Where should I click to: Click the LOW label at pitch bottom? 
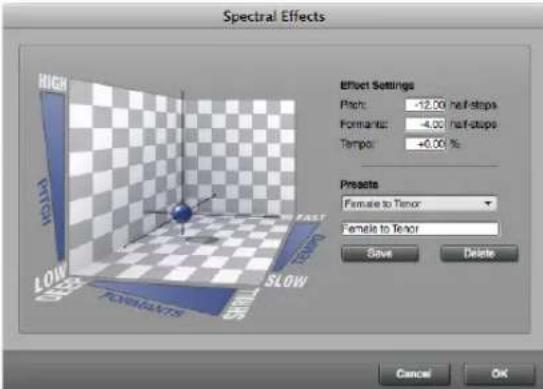click(51, 278)
